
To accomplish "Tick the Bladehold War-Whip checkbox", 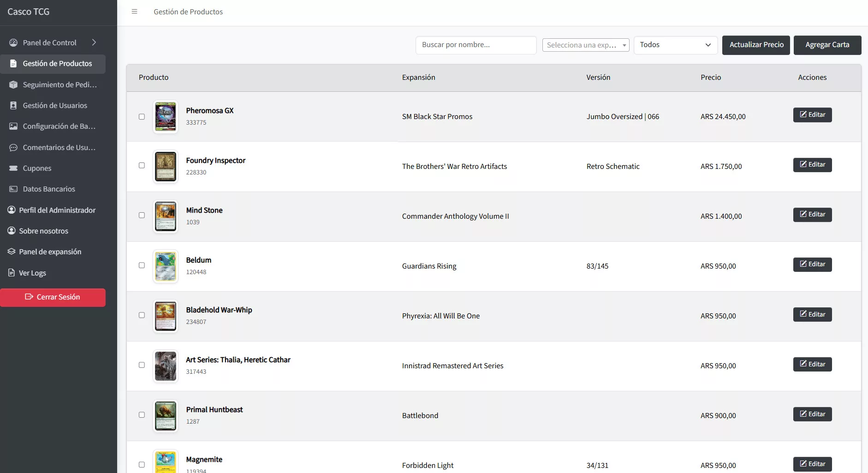I will (x=142, y=315).
